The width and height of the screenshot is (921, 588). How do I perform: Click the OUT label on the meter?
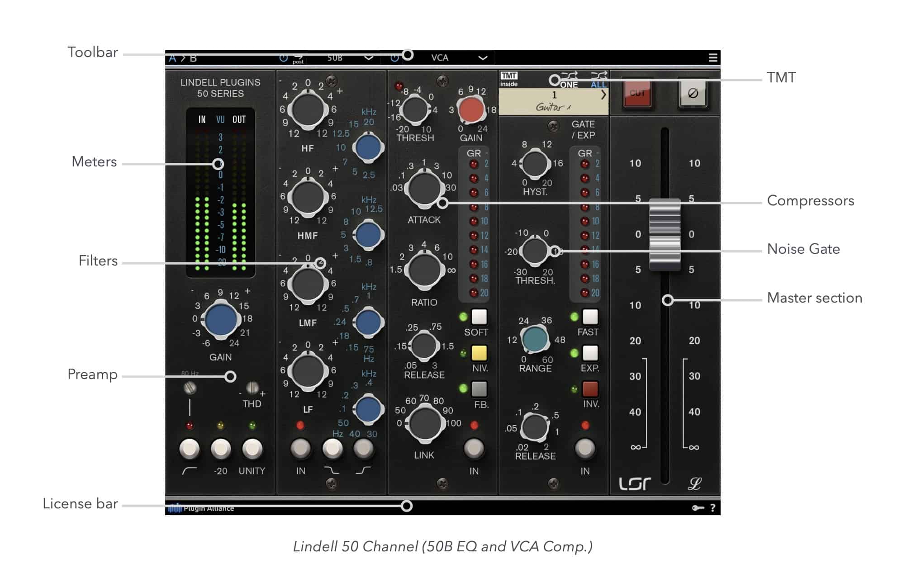coord(239,119)
